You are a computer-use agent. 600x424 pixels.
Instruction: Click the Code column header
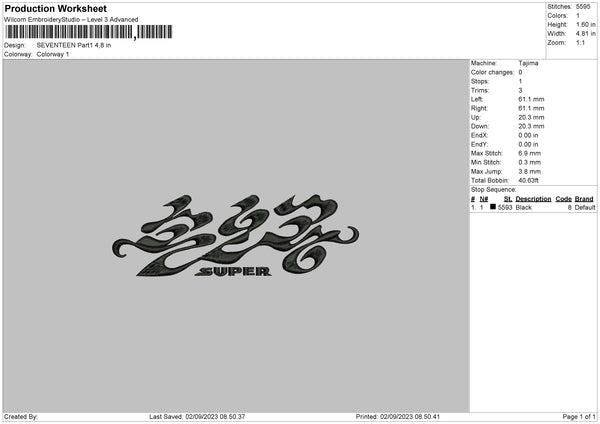point(564,199)
